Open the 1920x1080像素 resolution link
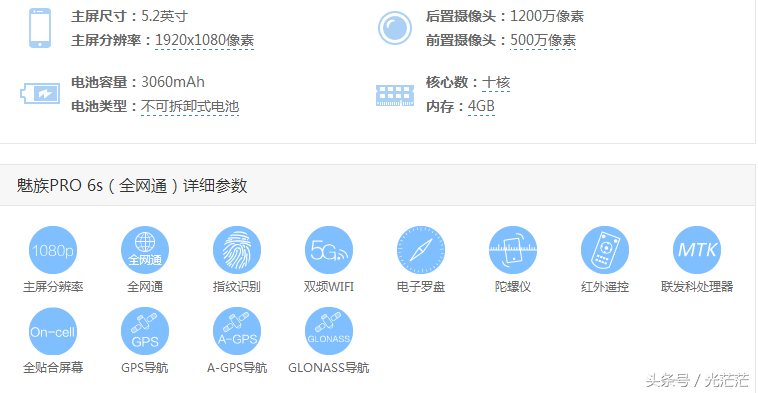Screen dimensions: 758x393 pyautogui.click(x=204, y=40)
